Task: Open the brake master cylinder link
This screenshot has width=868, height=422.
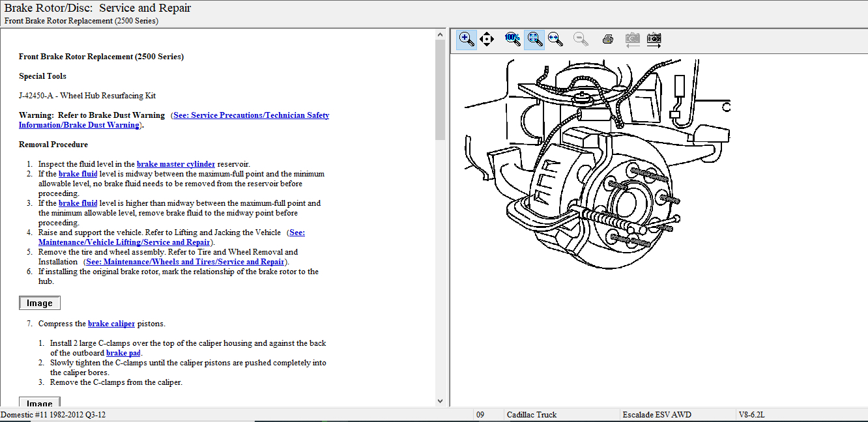Action: click(x=175, y=164)
